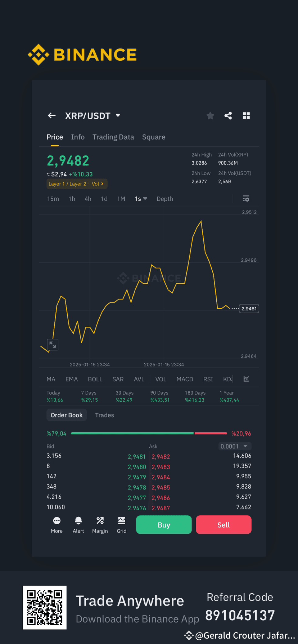This screenshot has height=644, width=298.
Task: Tap the 1 Year %407,44 performance
Action: [x=229, y=396]
